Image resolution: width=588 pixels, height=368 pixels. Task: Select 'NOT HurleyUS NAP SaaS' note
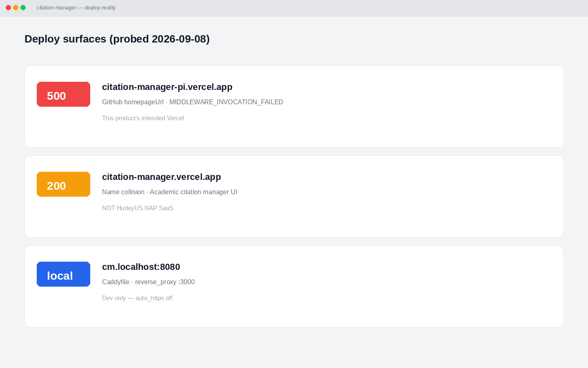(138, 208)
